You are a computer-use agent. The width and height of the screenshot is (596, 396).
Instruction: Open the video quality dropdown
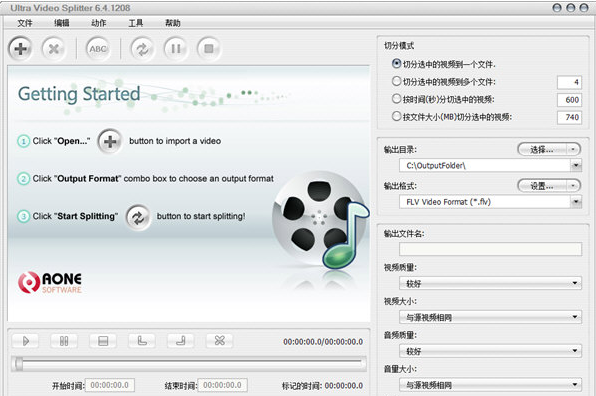tap(490, 283)
